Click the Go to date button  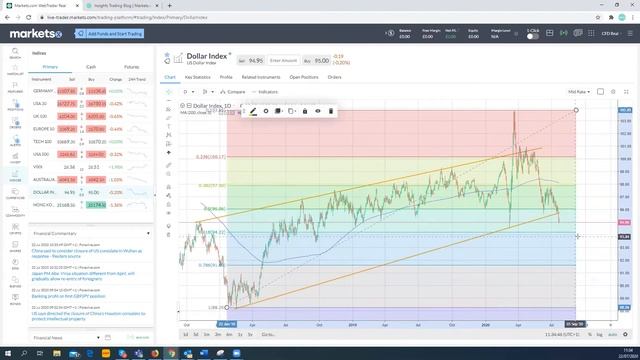[268, 334]
